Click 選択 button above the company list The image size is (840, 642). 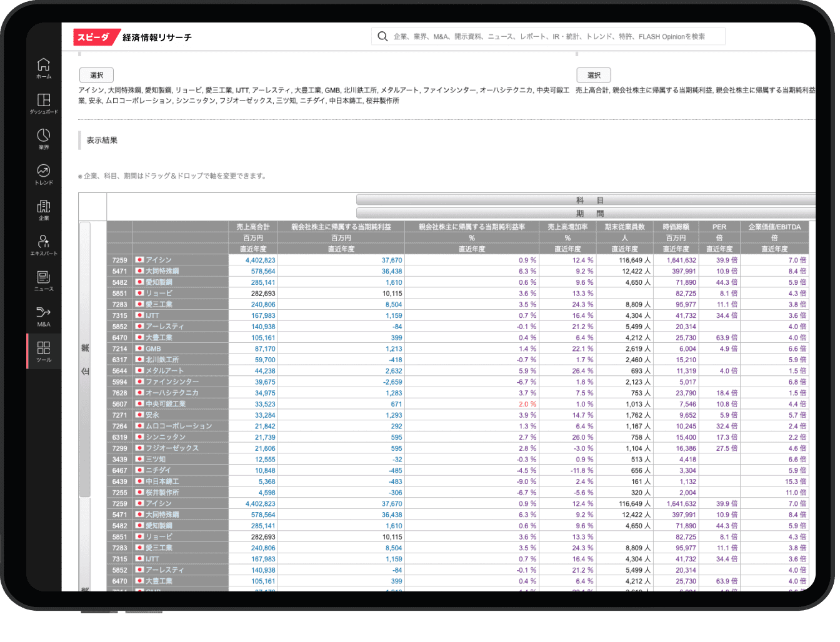(96, 75)
